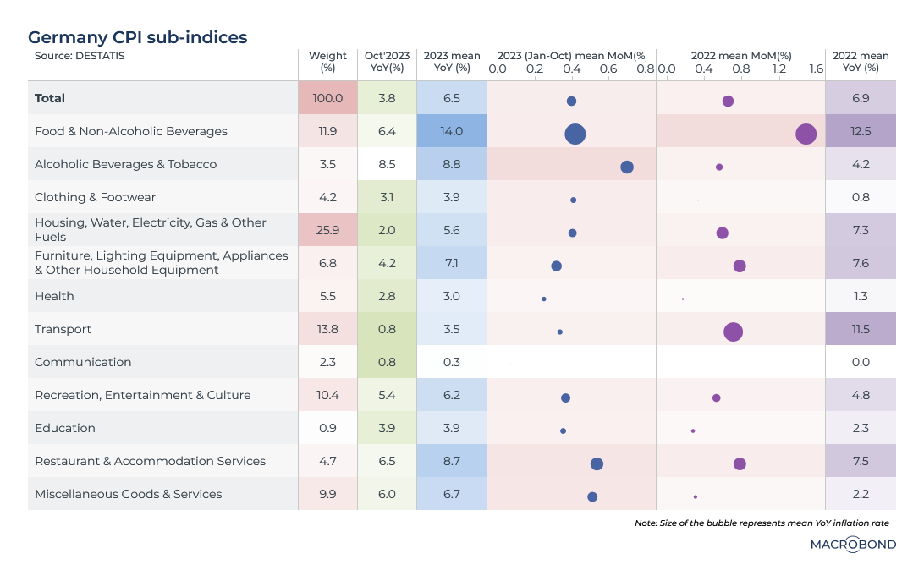Select the Weight (%) column header
Screen dimensions: 924x581
327,62
